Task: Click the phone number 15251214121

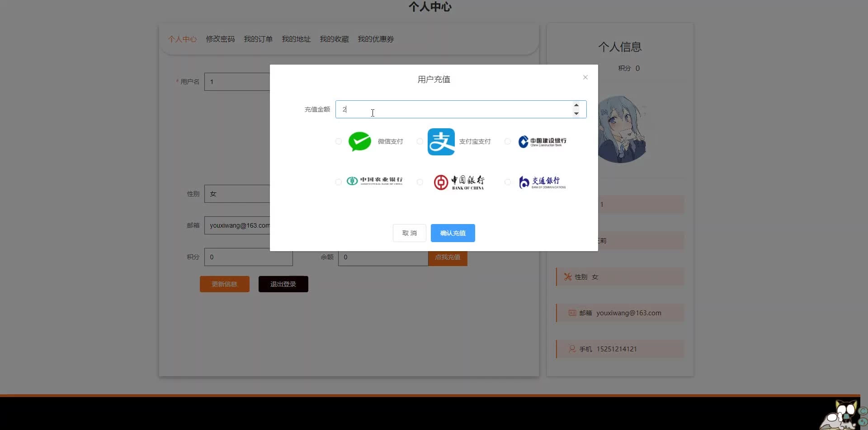Action: pyautogui.click(x=617, y=349)
